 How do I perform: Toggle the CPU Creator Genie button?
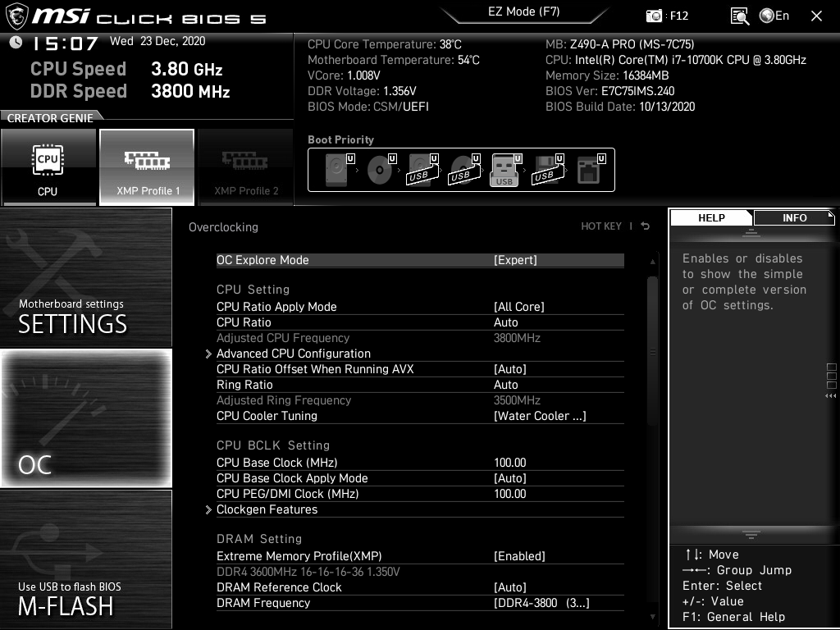(x=48, y=167)
